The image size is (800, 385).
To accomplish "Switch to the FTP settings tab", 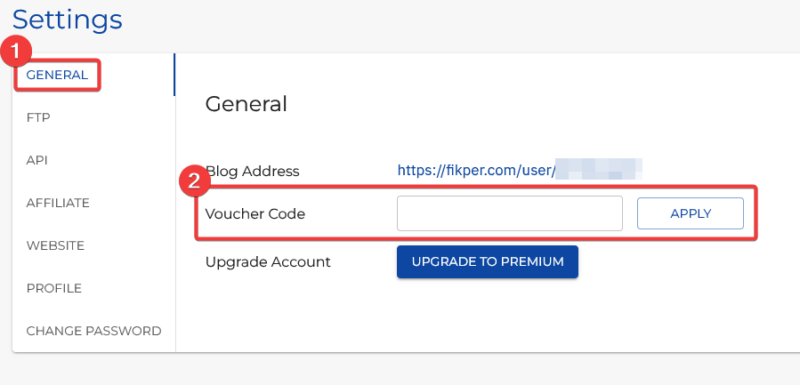I will point(38,118).
